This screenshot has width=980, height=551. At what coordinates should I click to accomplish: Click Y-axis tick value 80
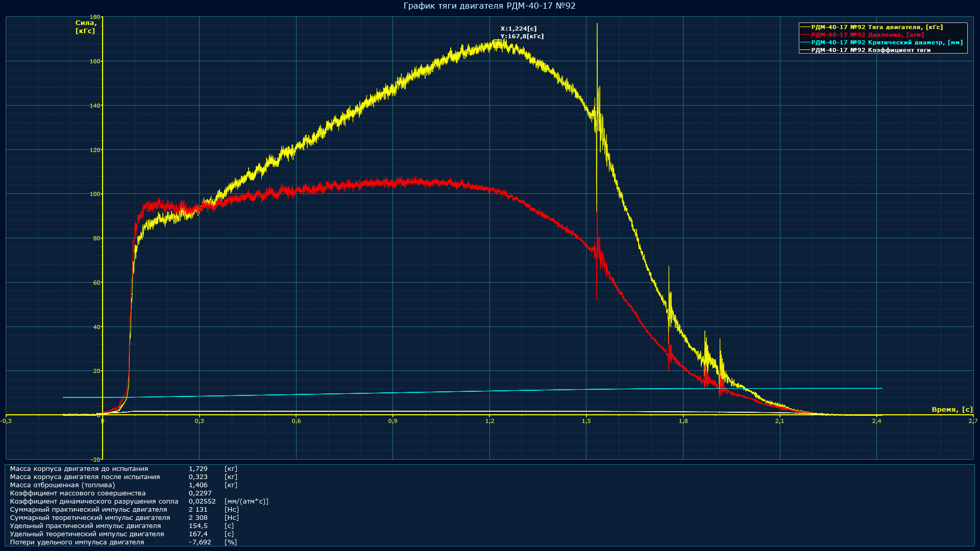[x=97, y=238]
